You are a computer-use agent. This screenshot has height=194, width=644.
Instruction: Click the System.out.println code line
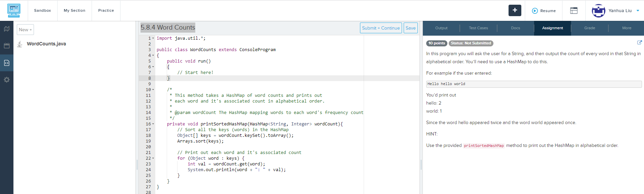coord(237,170)
